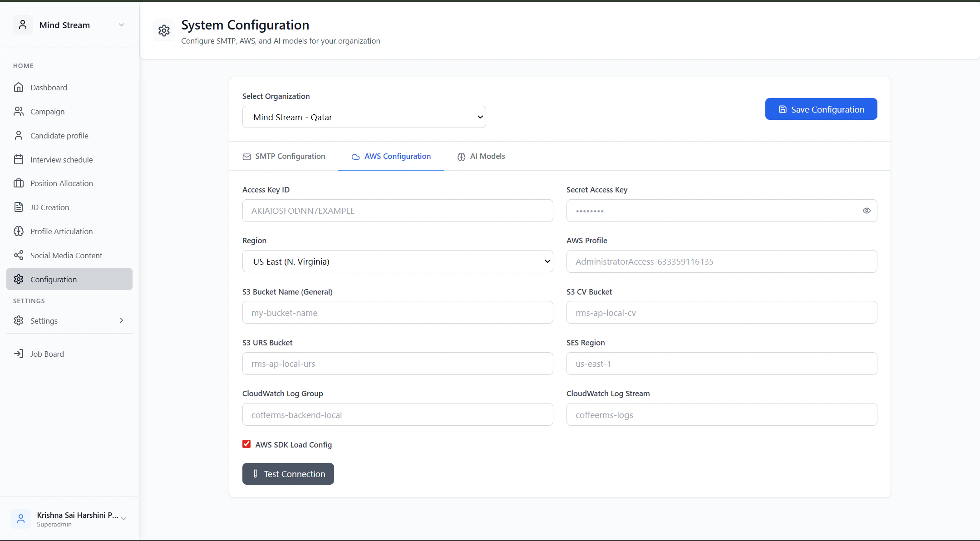The image size is (980, 541).
Task: Open the Region dropdown showing US East
Action: 398,261
